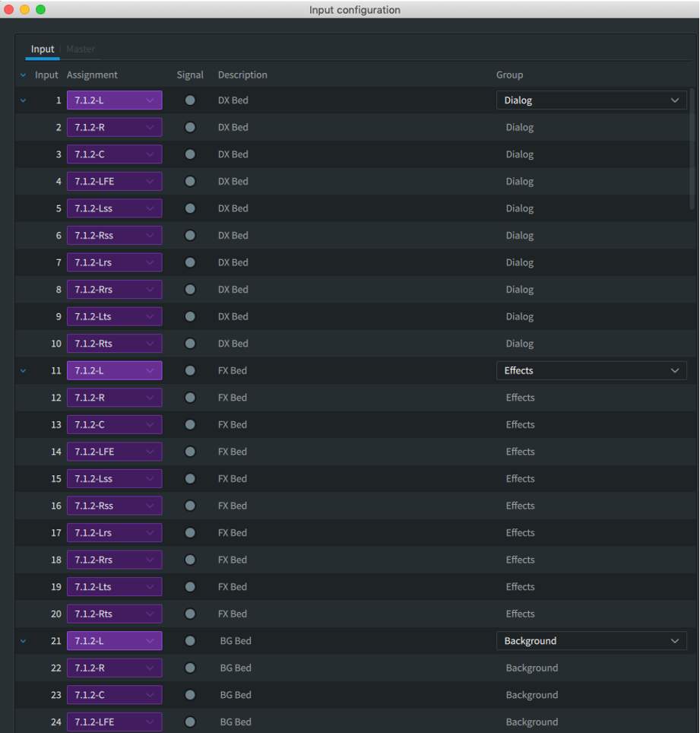Screen dimensions: 700x733
Task: Open the Background group dropdown
Action: pos(591,641)
